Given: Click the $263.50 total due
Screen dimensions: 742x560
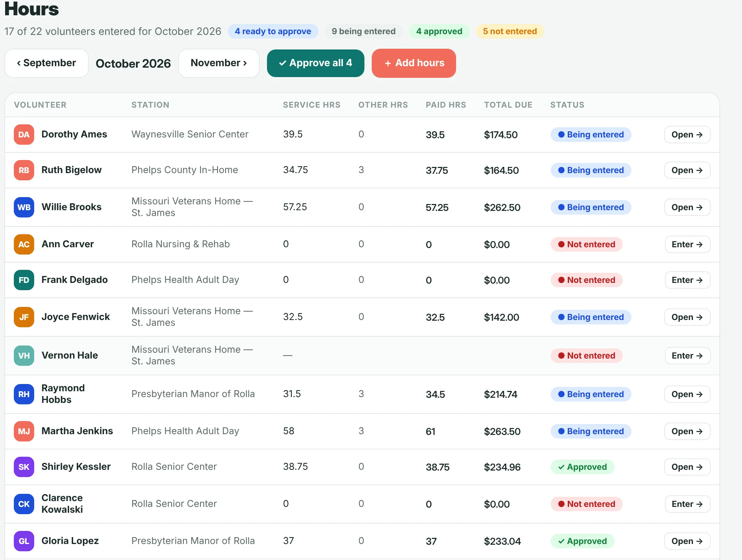Looking at the screenshot, I should coord(502,432).
